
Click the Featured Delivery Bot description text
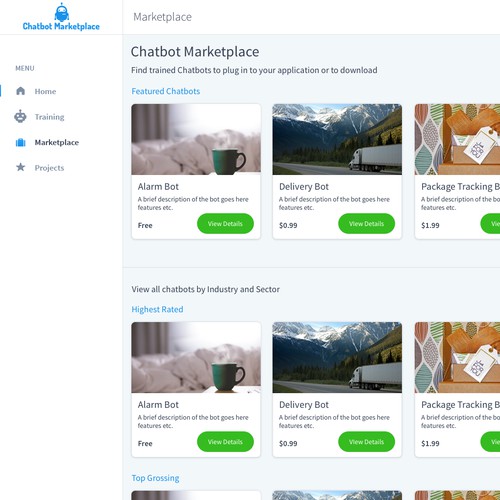pos(334,203)
